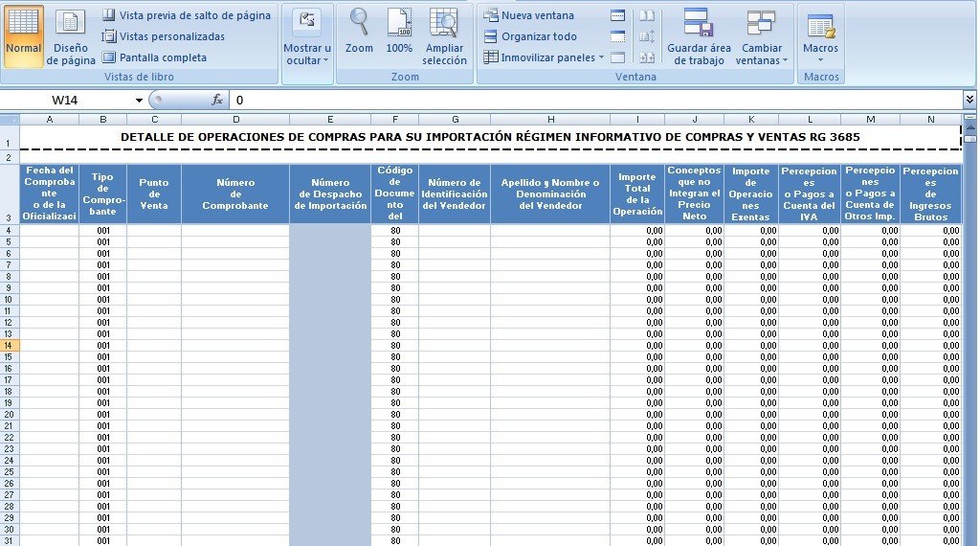This screenshot has height=546, width=980.
Task: Switch to Normal workbook view
Action: (x=23, y=36)
